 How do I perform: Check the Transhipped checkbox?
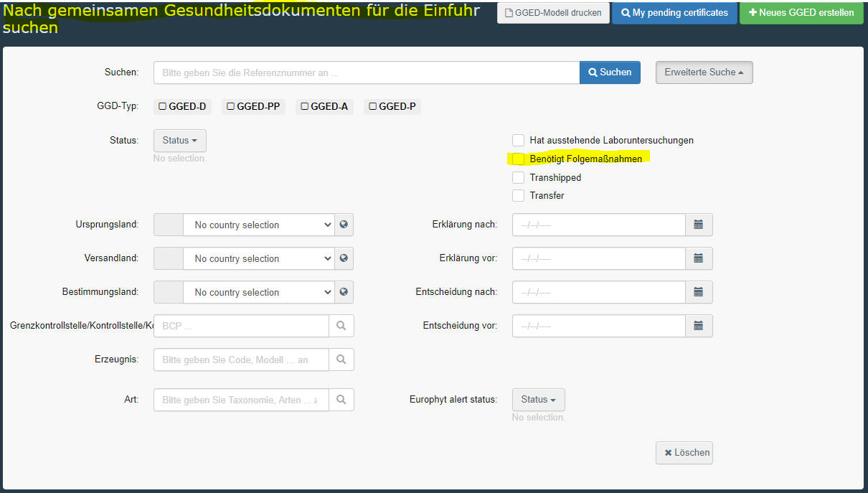click(x=518, y=177)
